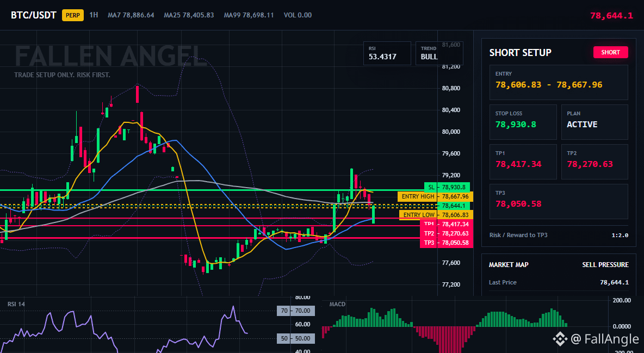Screen dimensions: 644x353
Task: Click the 79,200 price axis label
Action: pyautogui.click(x=451, y=176)
